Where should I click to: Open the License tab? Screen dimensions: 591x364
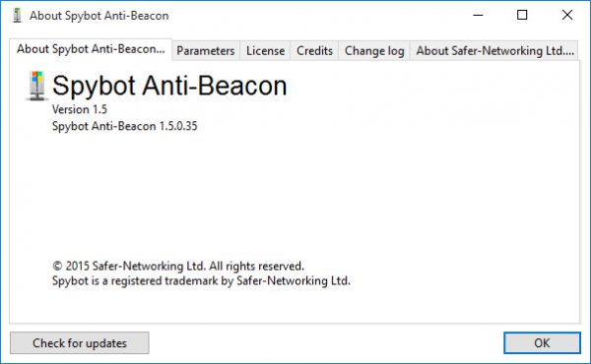point(265,51)
